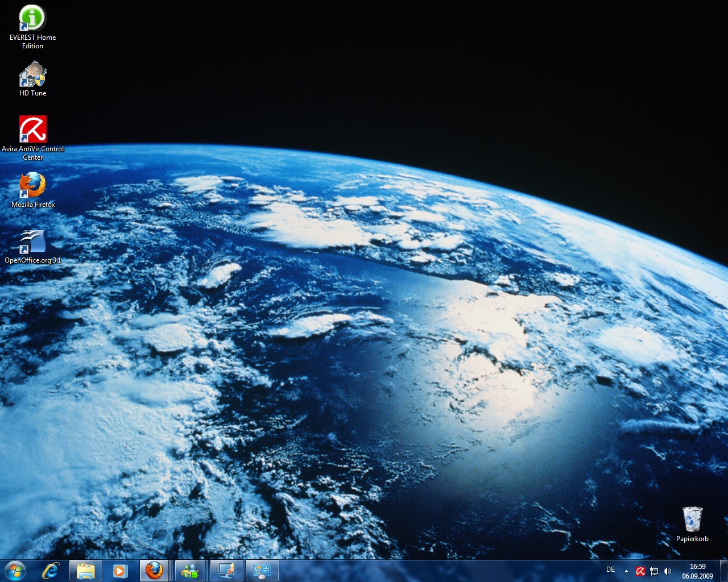Open the DE input language selector
The height and width of the screenshot is (582, 728).
point(610,569)
